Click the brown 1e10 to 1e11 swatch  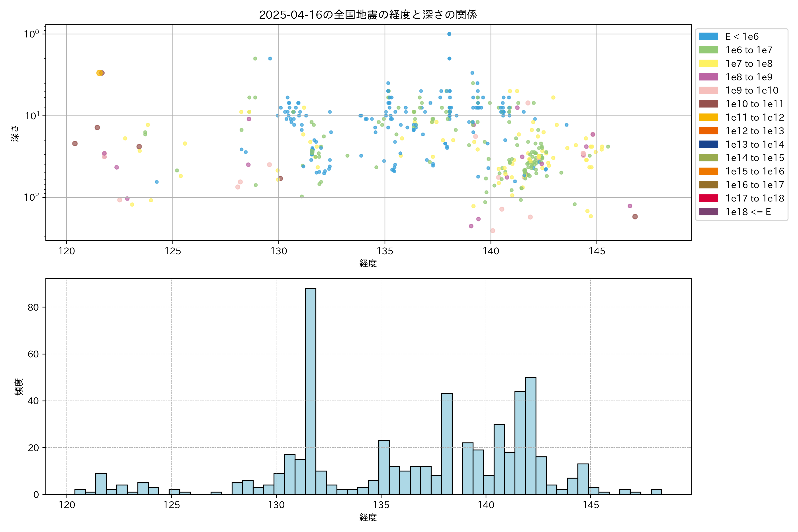(708, 104)
